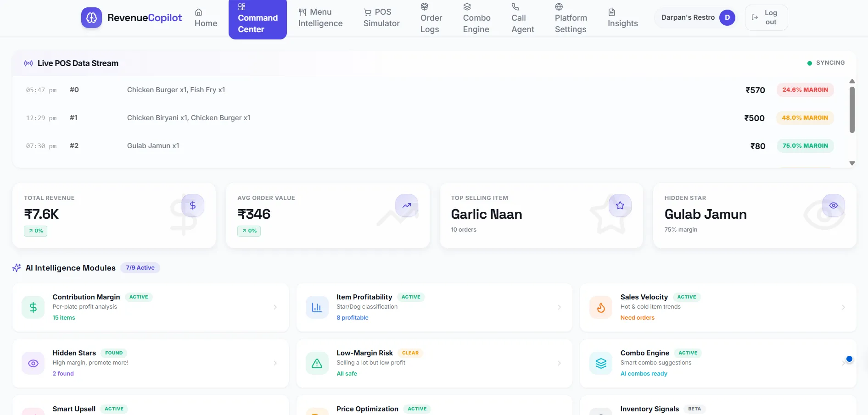Open Platform Settings
This screenshot has width=868, height=415.
tap(571, 18)
